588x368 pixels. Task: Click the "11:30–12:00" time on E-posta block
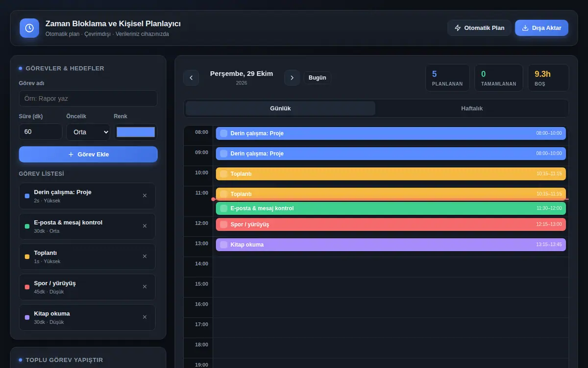tap(549, 209)
